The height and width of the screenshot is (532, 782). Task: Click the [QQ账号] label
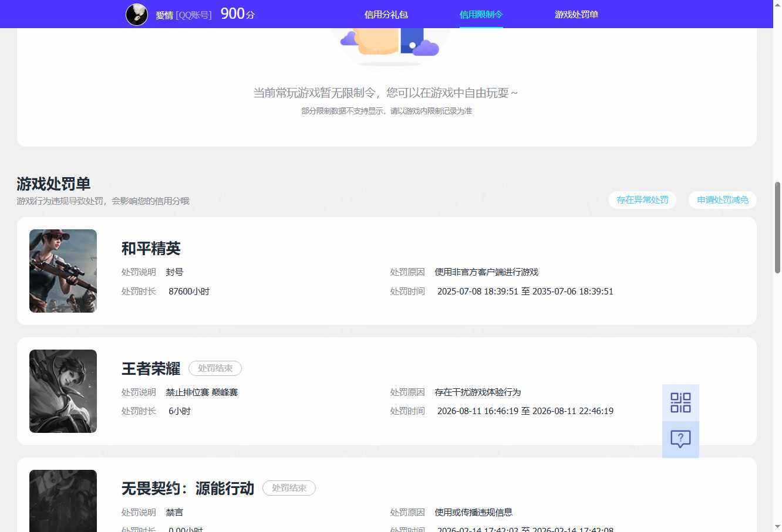pyautogui.click(x=194, y=15)
